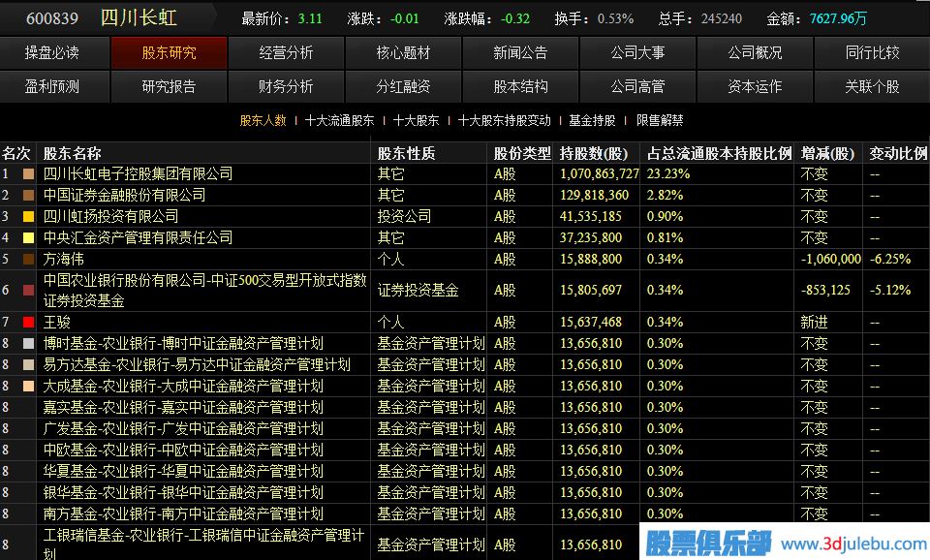Click swatch beside 中央汇金资产管理有限责任公司
This screenshot has height=560, width=930.
click(x=28, y=238)
